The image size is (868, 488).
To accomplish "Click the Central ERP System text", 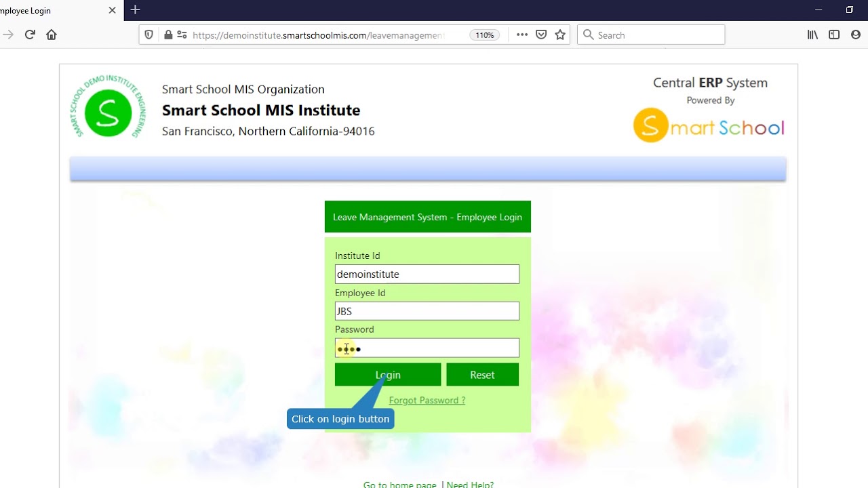I will 710,83.
